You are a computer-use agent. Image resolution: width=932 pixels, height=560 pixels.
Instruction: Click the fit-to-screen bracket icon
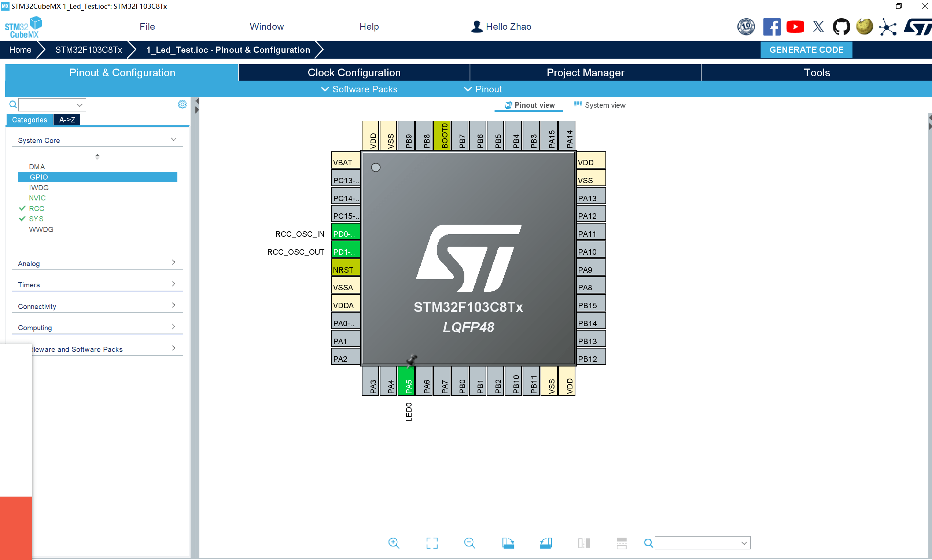(432, 543)
